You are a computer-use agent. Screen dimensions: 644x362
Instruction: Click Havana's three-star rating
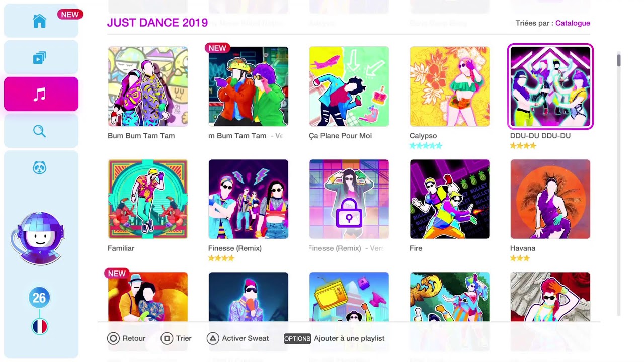[520, 258]
